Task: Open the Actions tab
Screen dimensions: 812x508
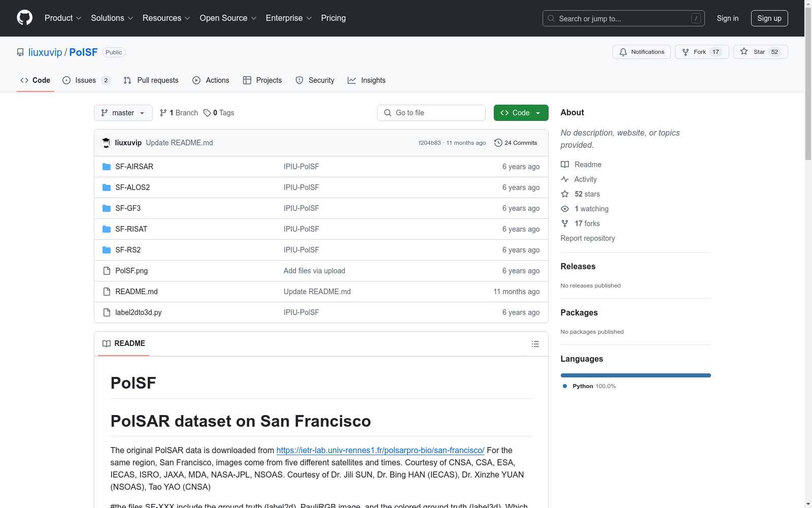Action: tap(211, 80)
